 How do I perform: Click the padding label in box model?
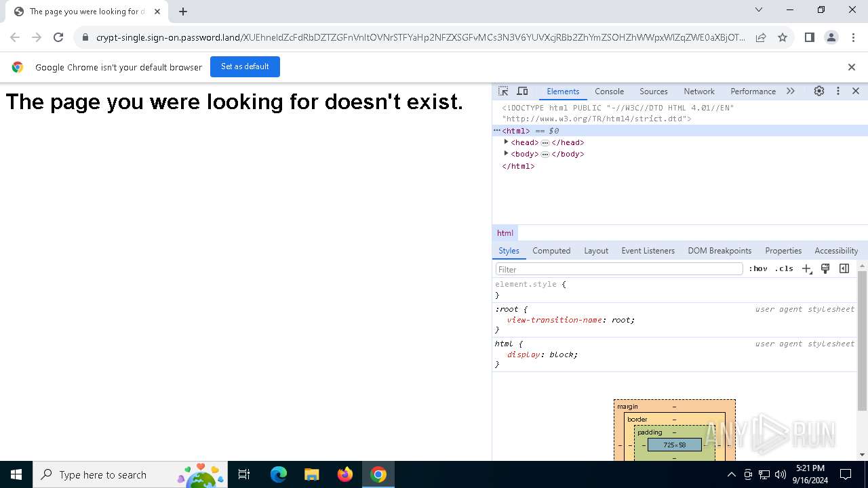tap(650, 432)
